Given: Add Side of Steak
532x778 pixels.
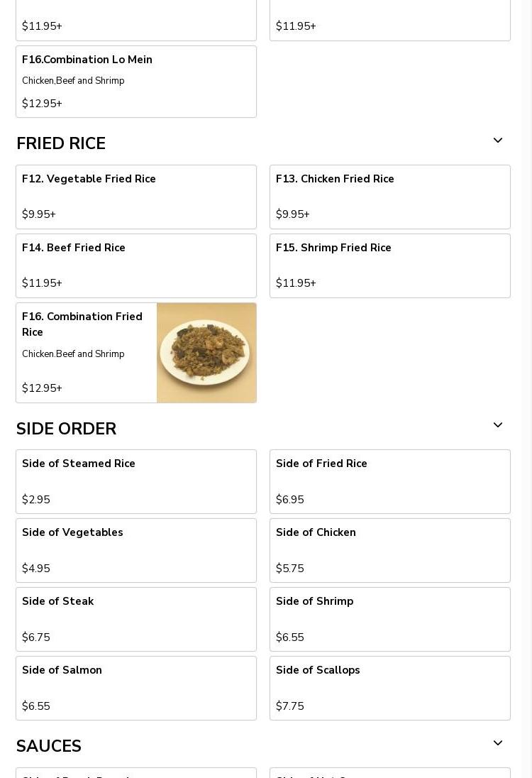Looking at the screenshot, I should click(136, 619).
